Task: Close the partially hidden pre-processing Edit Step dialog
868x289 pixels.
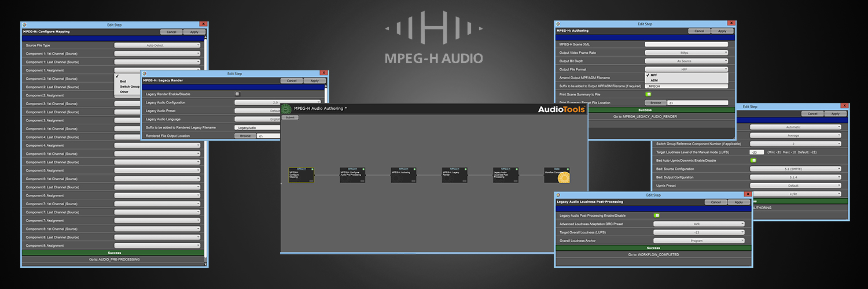Action: coord(845,106)
